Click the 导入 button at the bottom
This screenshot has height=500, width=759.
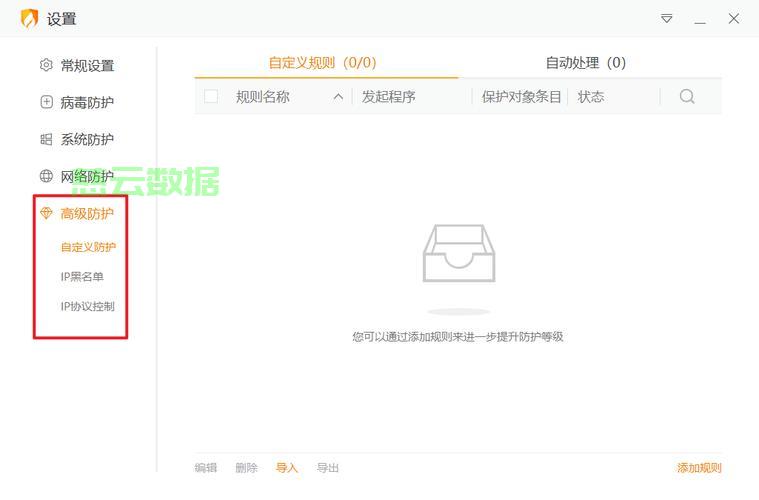287,468
